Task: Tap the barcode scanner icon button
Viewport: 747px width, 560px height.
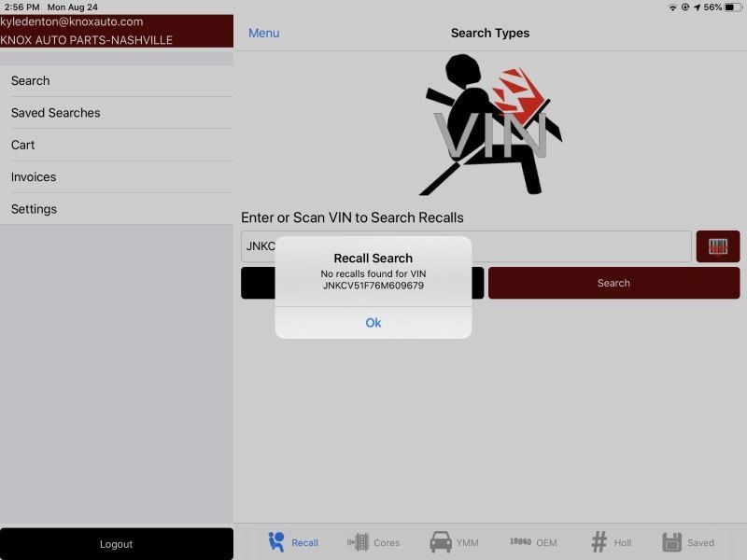Action: click(717, 246)
